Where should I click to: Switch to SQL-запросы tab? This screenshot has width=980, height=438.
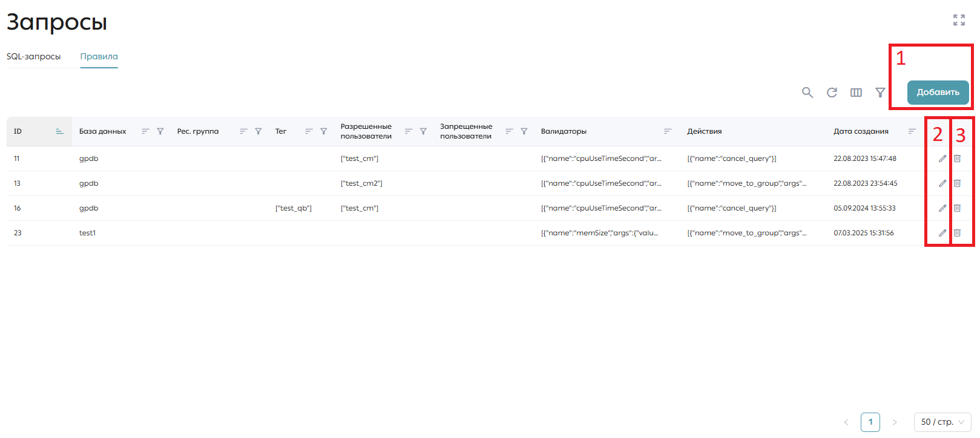(34, 56)
